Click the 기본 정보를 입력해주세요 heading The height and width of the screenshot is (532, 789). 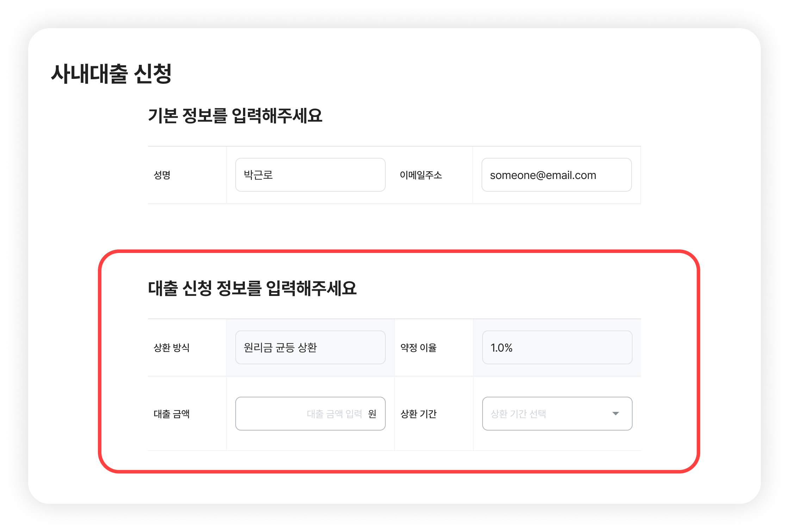pyautogui.click(x=235, y=116)
